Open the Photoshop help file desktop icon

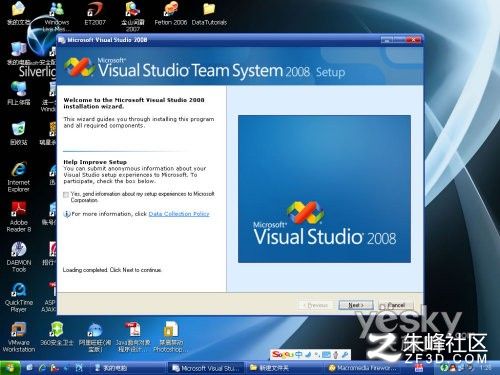click(170, 337)
